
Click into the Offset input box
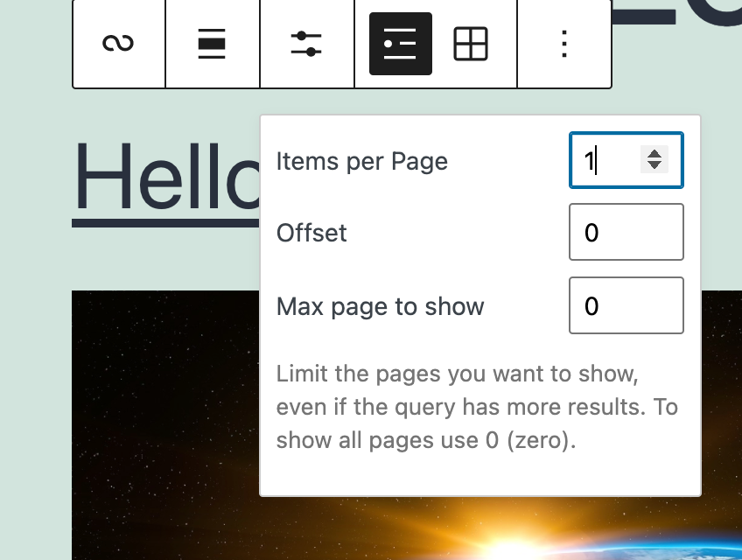(626, 232)
